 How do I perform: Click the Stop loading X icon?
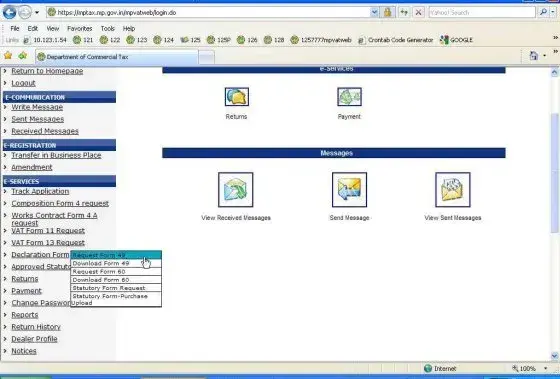tap(418, 13)
